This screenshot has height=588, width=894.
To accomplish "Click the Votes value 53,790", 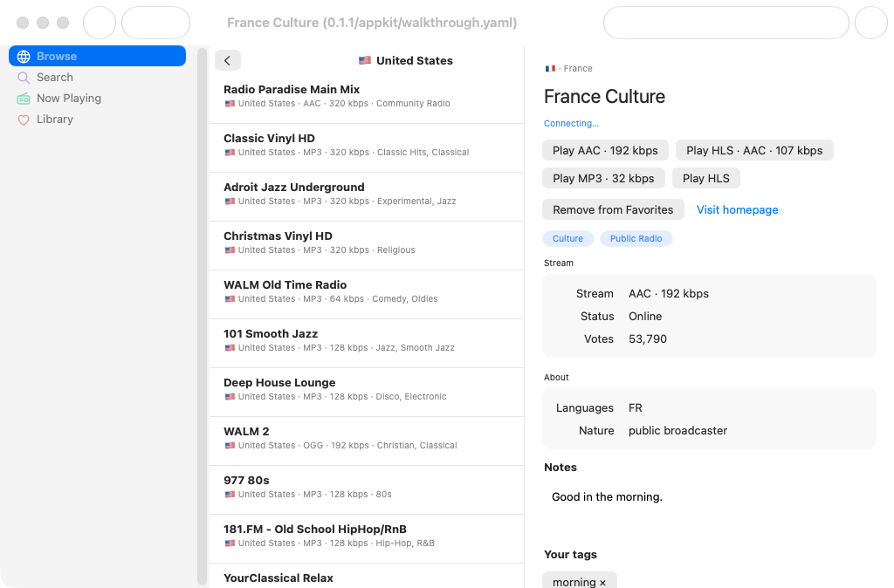I will click(648, 339).
